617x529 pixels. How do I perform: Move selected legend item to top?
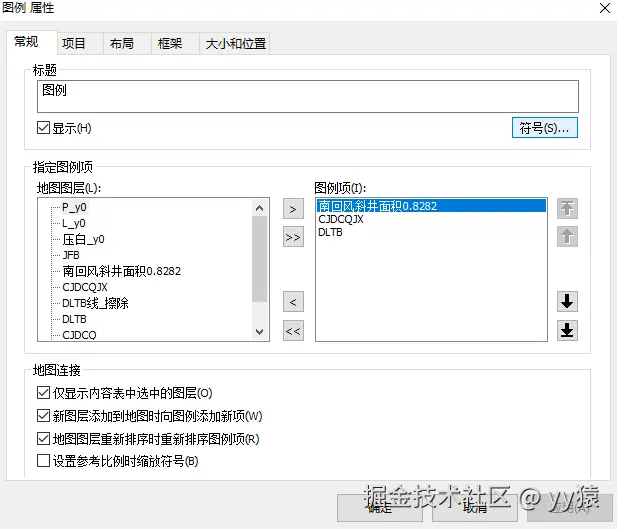[567, 208]
